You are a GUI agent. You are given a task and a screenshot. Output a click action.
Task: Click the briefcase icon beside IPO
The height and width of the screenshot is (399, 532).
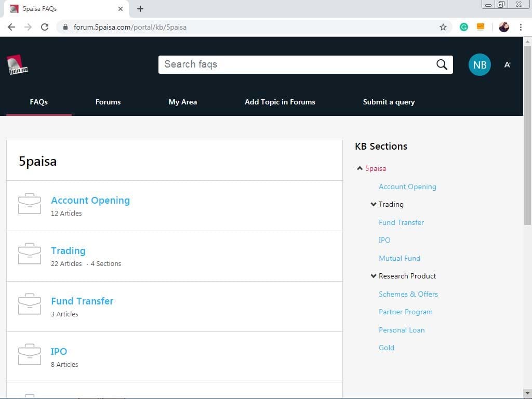[30, 354]
